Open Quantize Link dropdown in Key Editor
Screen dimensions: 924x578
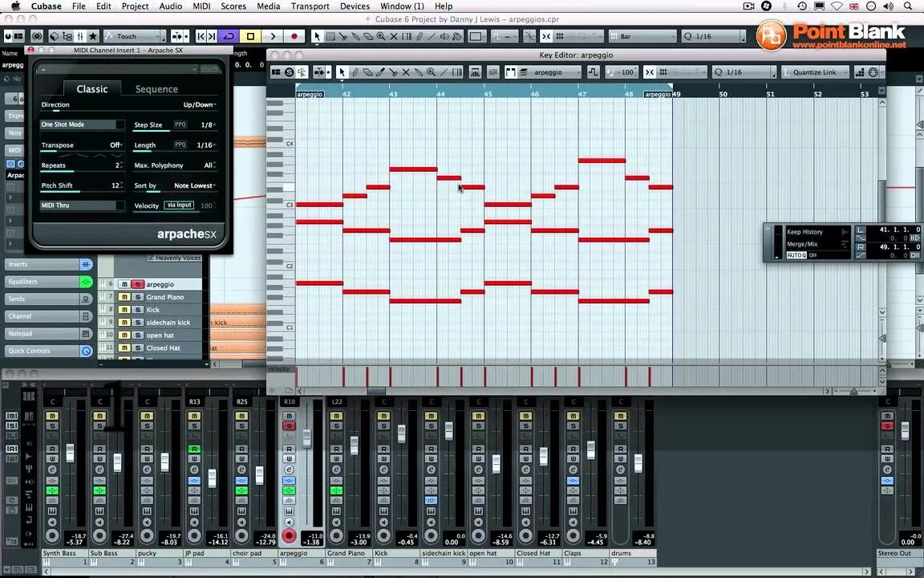[x=816, y=72]
